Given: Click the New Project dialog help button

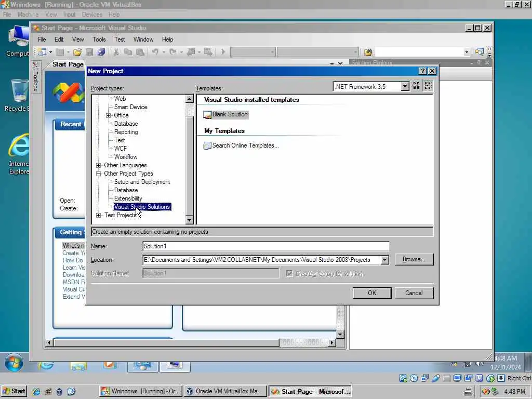Looking at the screenshot, I should (422, 71).
